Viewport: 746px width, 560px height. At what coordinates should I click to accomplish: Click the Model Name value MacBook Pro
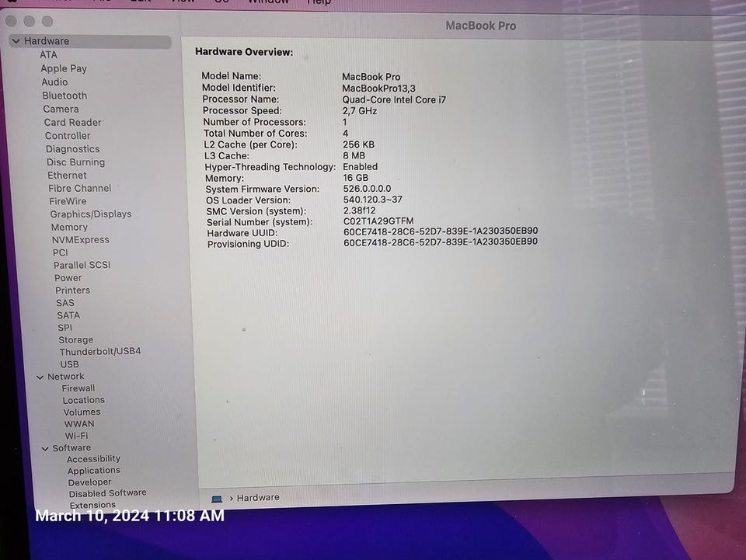point(371,77)
